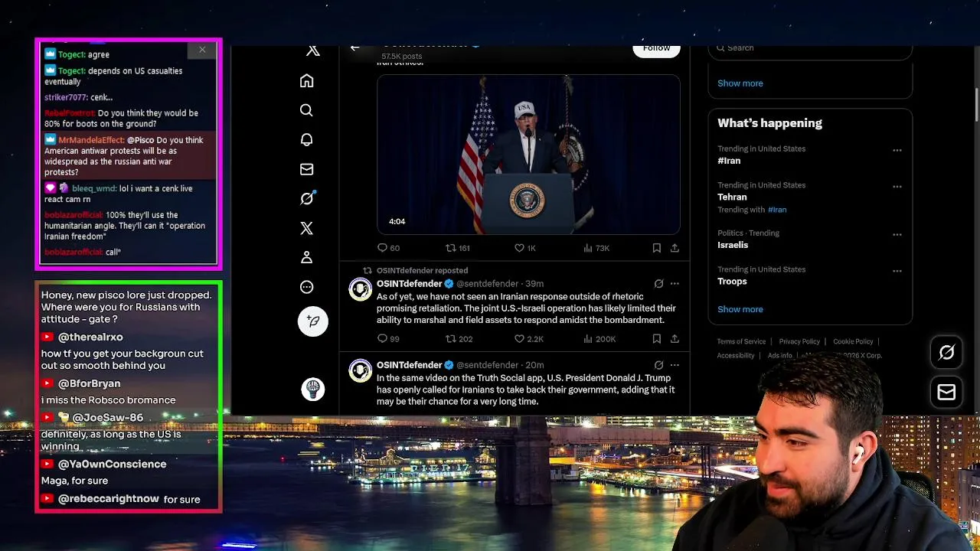Open the Profile person icon
Viewport: 980px width, 551px height.
pyautogui.click(x=306, y=257)
